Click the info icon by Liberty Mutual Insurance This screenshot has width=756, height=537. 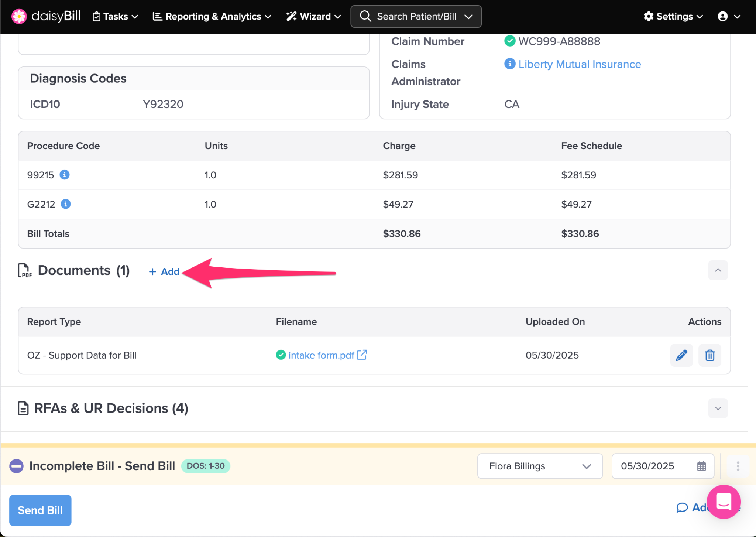click(509, 64)
